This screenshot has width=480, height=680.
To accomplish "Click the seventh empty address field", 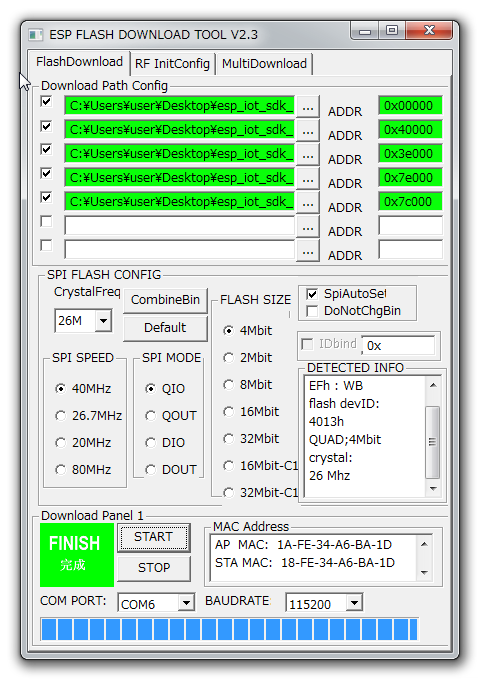I will (x=410, y=250).
